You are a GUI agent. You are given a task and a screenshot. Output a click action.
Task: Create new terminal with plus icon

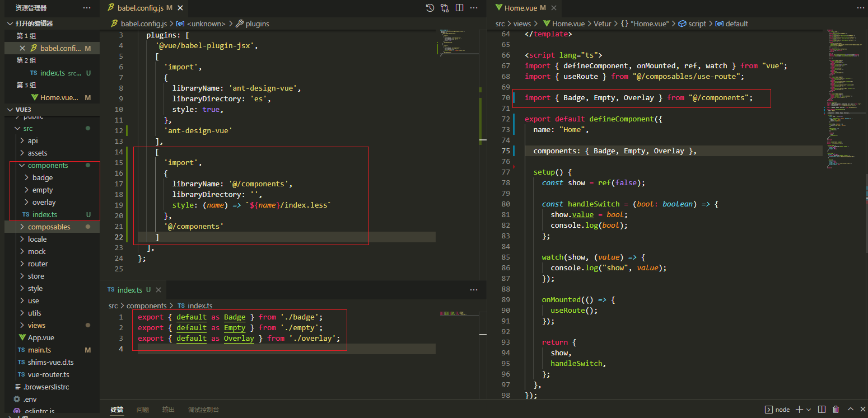800,410
